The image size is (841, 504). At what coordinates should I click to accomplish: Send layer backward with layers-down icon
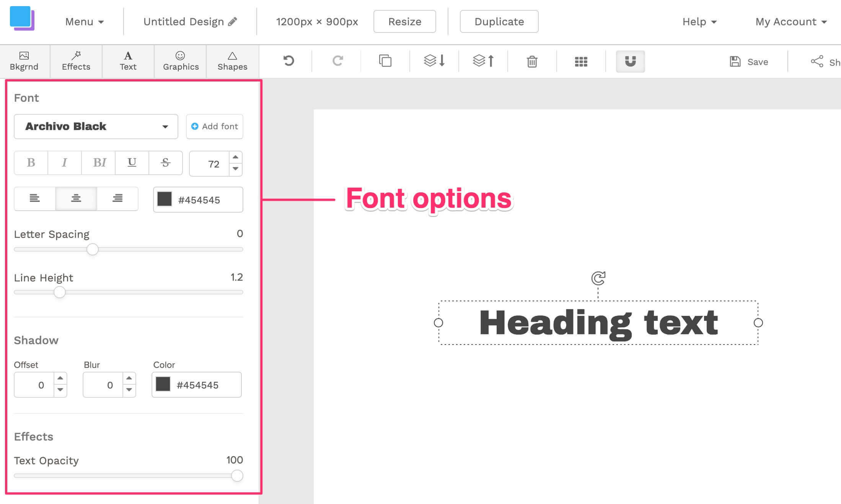click(x=434, y=61)
